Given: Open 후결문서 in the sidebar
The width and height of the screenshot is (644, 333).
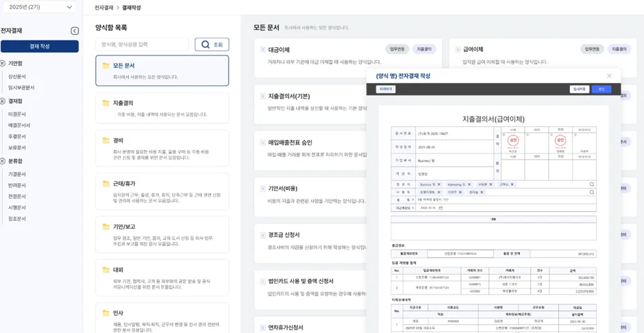Looking at the screenshot, I should (x=17, y=136).
